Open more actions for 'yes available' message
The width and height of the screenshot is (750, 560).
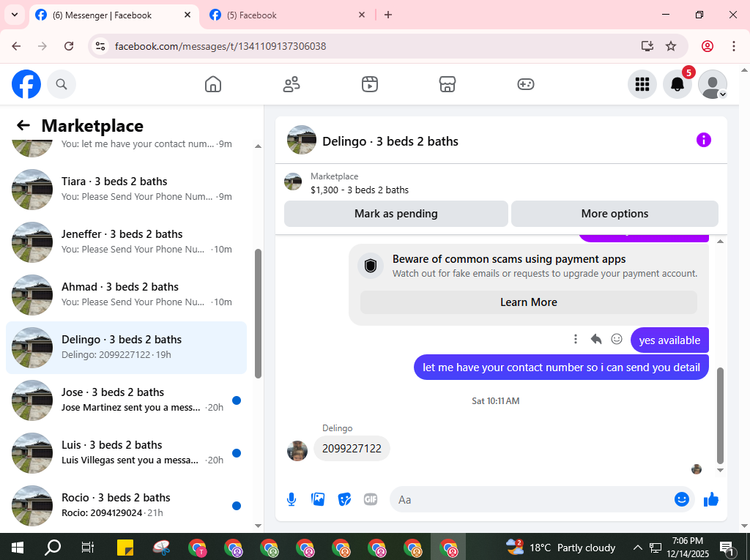pos(576,339)
